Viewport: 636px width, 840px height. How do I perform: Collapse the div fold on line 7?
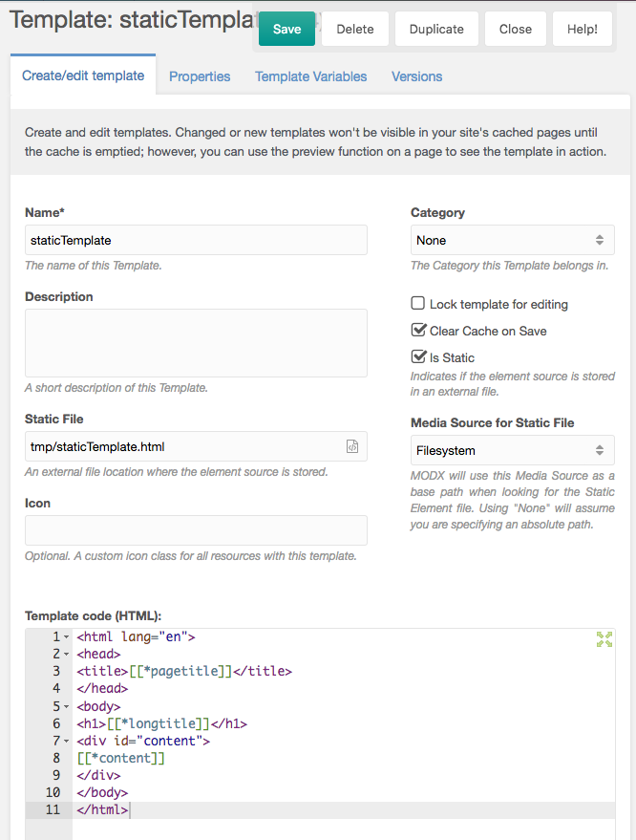67,742
